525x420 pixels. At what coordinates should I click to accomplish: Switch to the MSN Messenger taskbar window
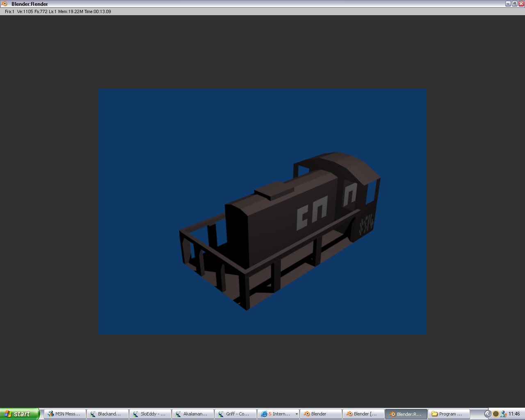(x=65, y=414)
